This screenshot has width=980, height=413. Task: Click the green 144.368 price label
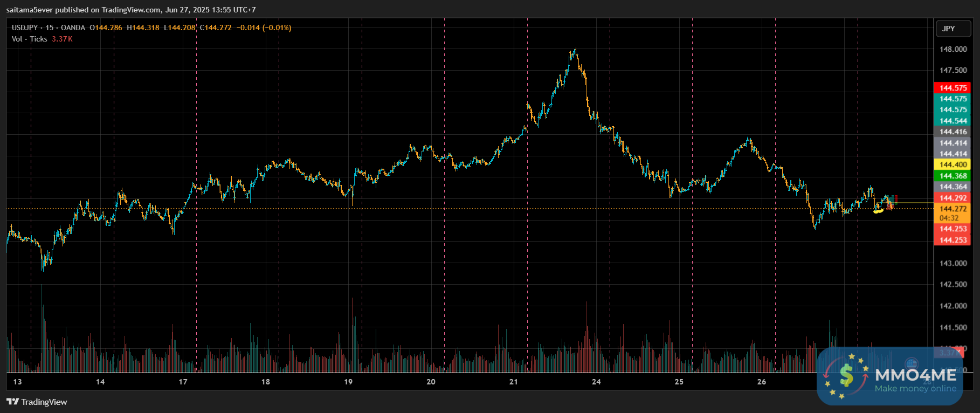[x=953, y=176]
